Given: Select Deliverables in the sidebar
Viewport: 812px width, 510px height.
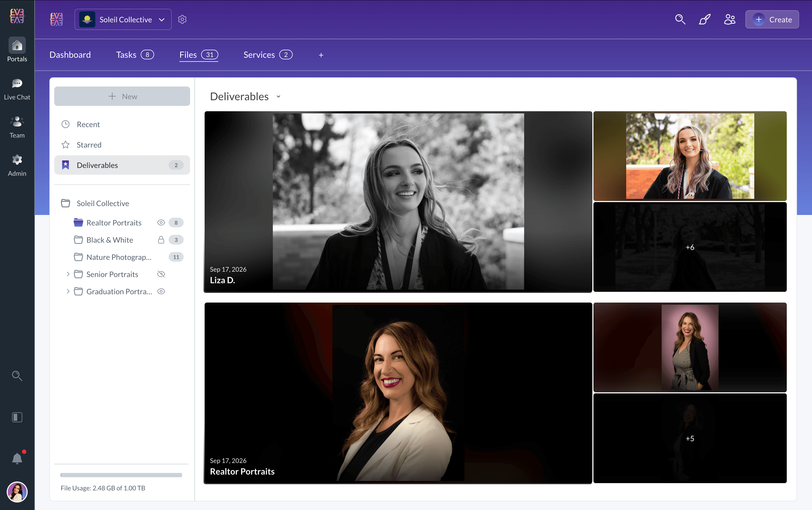Looking at the screenshot, I should (122, 165).
